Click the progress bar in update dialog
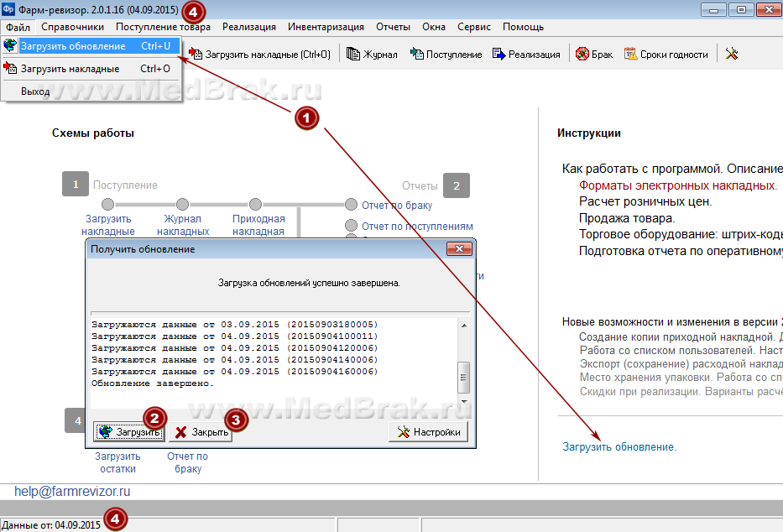 tap(280, 314)
